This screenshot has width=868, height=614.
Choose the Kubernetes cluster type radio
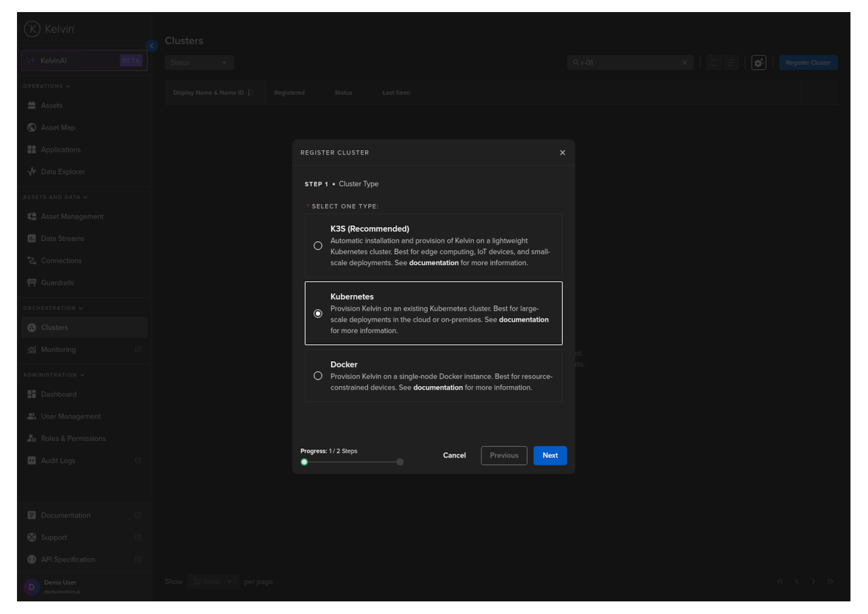[x=318, y=314]
